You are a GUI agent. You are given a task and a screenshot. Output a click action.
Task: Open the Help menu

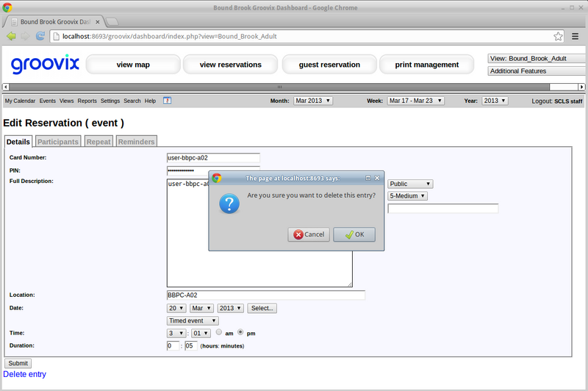point(150,101)
